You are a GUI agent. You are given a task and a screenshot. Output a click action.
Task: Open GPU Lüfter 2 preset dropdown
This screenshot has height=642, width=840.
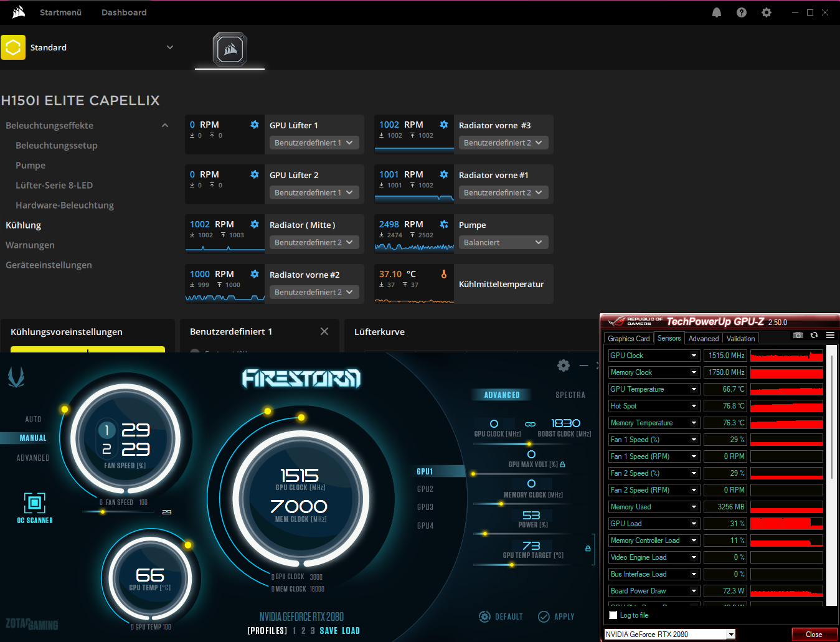[x=314, y=192]
